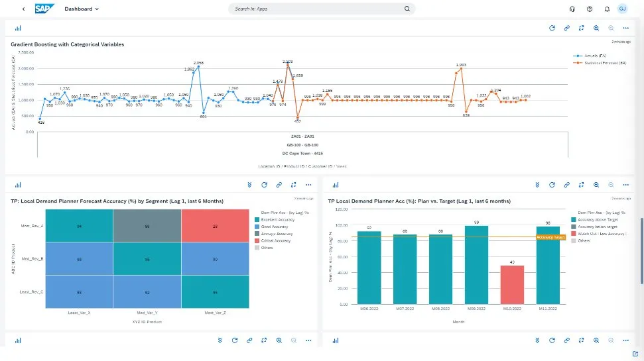Image resolution: width=644 pixels, height=361 pixels.
Task: Open the headset support icon
Action: tap(572, 9)
